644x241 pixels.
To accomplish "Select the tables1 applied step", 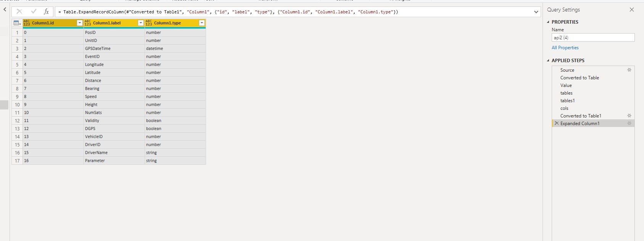I will [x=593, y=100].
